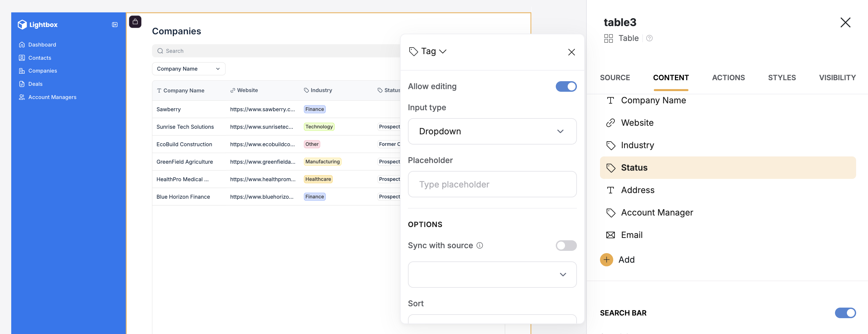Click the black lock icon on the canvas

pyautogui.click(x=135, y=22)
